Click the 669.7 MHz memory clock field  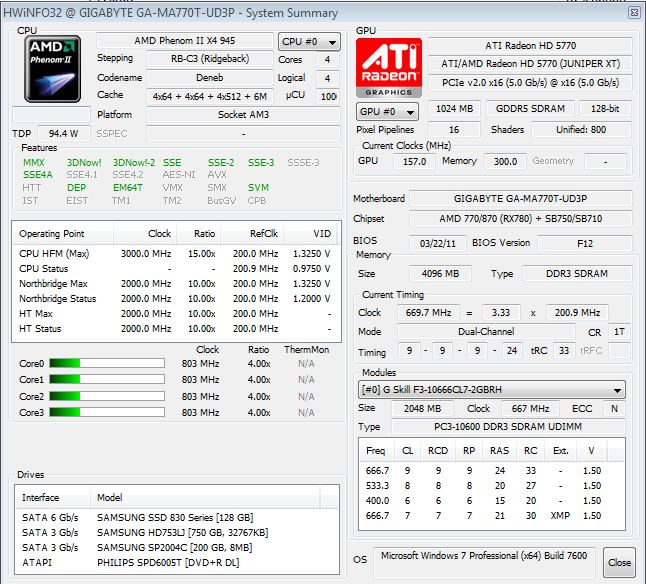tap(428, 313)
